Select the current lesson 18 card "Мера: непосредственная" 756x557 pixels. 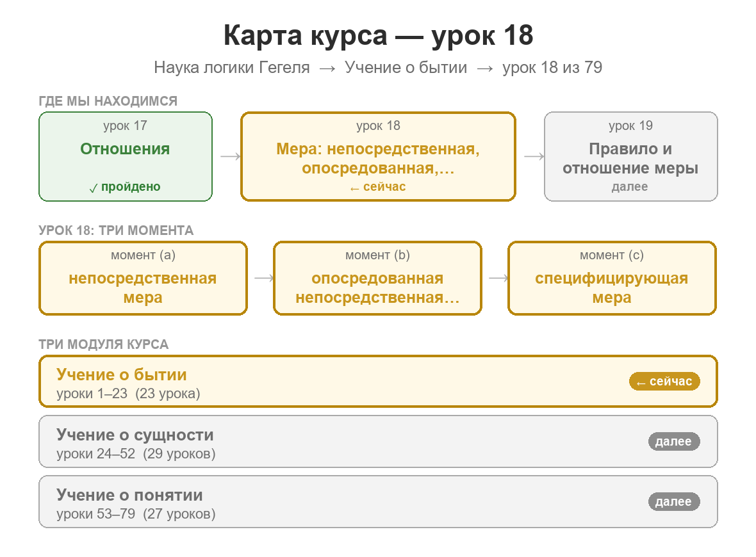pyautogui.click(x=379, y=157)
